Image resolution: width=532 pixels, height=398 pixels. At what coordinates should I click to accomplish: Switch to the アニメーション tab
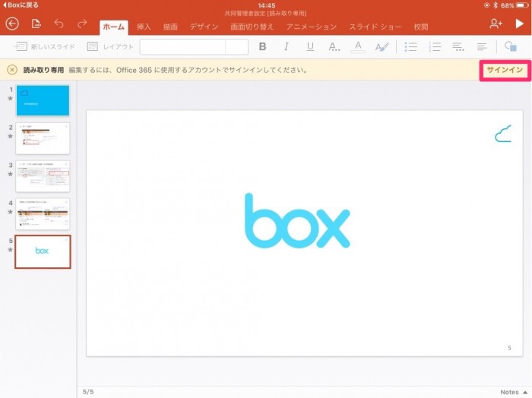[312, 27]
